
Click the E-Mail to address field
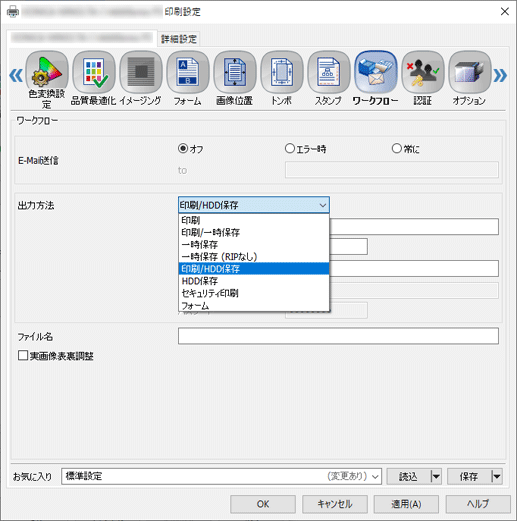pos(392,170)
